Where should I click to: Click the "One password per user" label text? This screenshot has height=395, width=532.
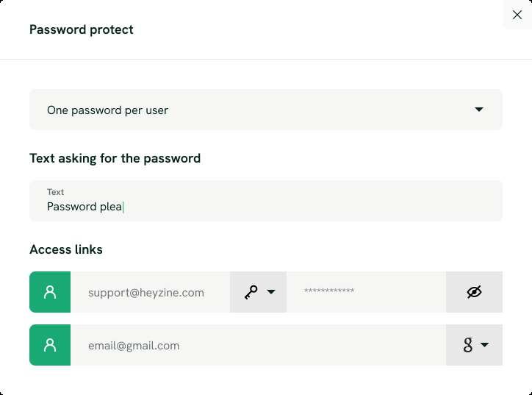[x=107, y=110]
